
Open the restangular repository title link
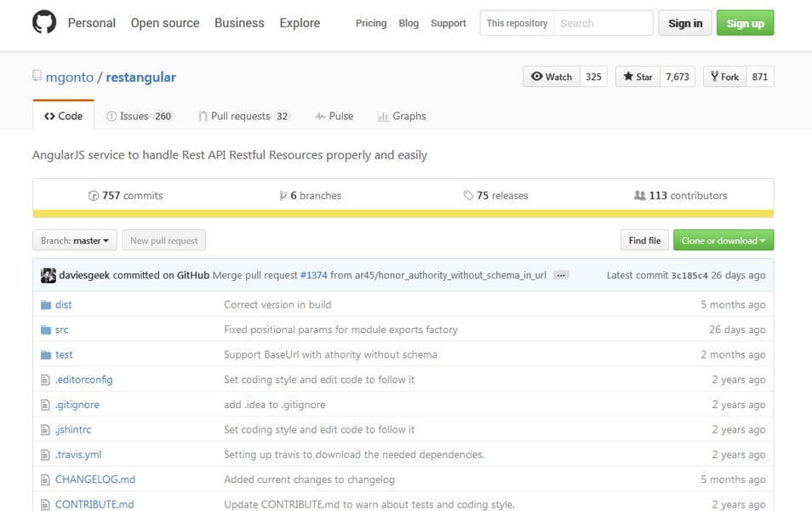pyautogui.click(x=140, y=78)
